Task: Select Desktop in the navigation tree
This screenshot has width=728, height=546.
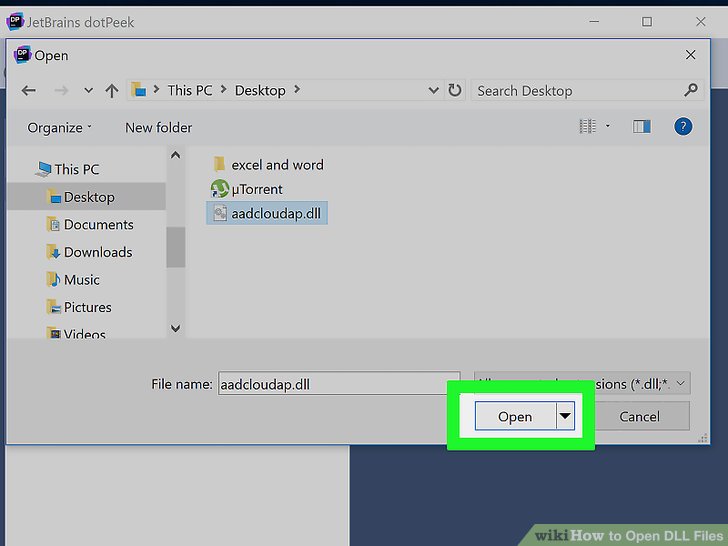Action: pos(86,197)
